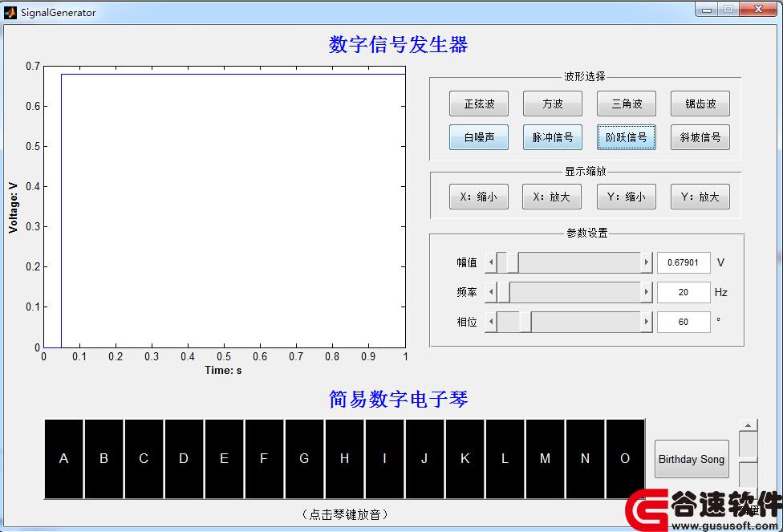The height and width of the screenshot is (532, 783).
Task: Select the 方波 square wave button
Action: [x=552, y=104]
